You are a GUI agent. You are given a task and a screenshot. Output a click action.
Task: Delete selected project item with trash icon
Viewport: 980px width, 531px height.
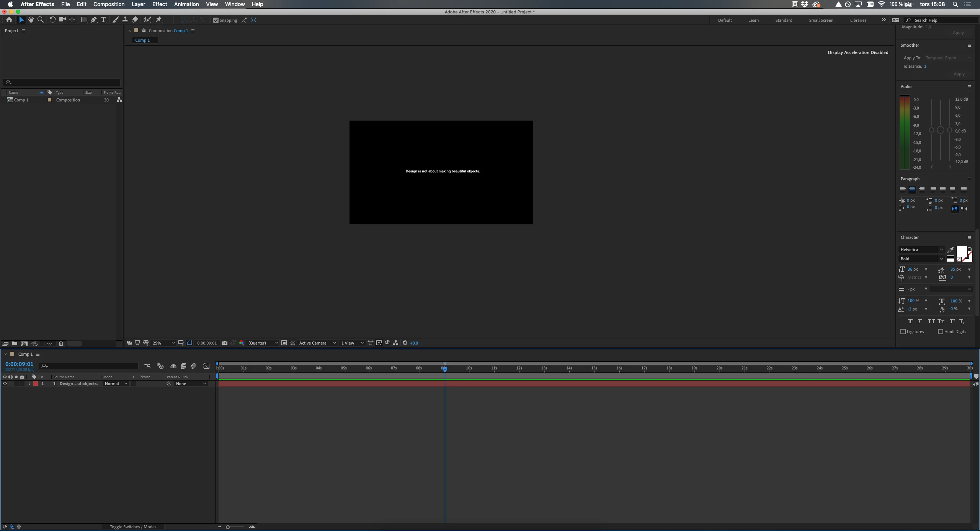61,344
